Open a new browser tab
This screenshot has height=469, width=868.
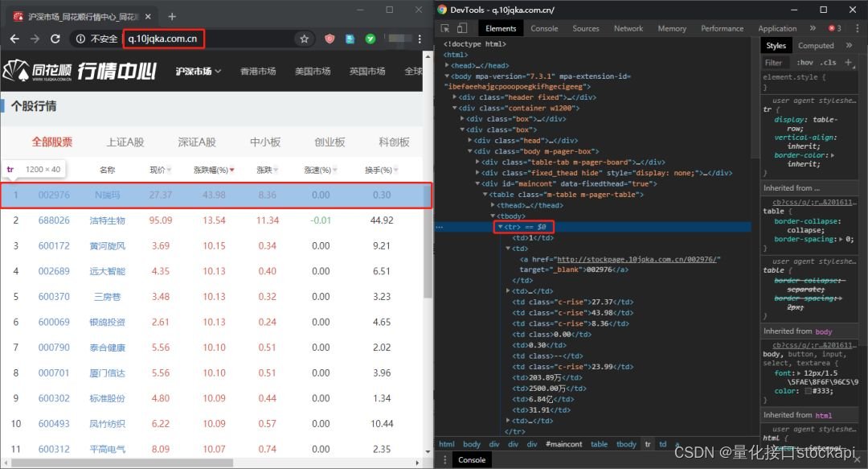coord(172,17)
